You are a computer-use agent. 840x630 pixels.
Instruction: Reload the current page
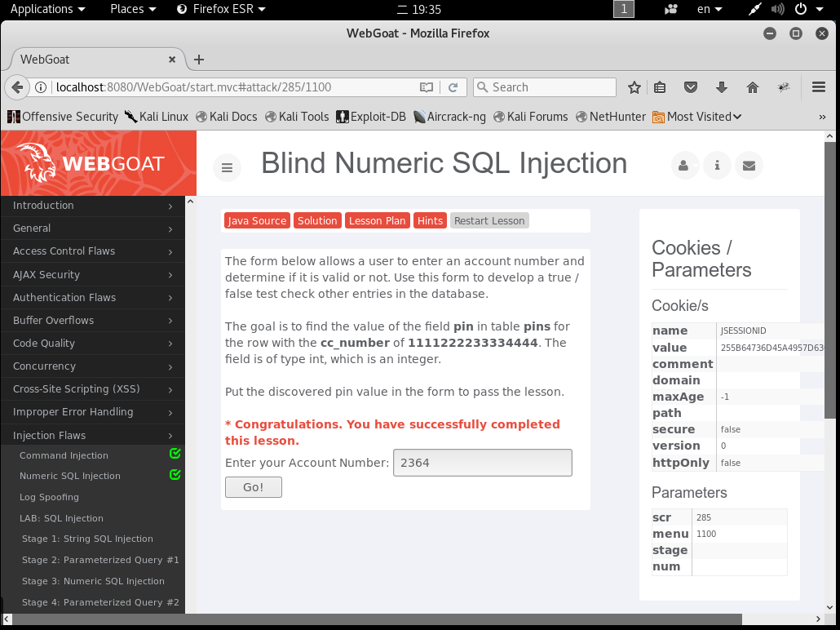click(x=453, y=87)
